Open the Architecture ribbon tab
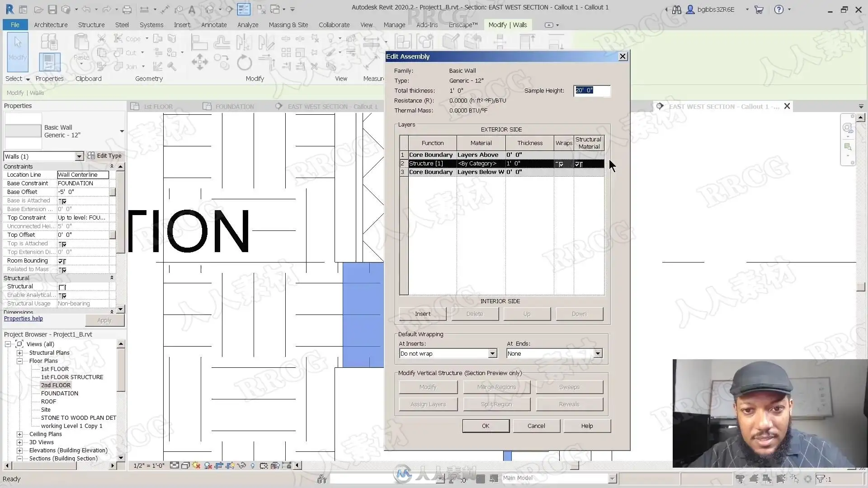This screenshot has height=488, width=868. tap(51, 25)
